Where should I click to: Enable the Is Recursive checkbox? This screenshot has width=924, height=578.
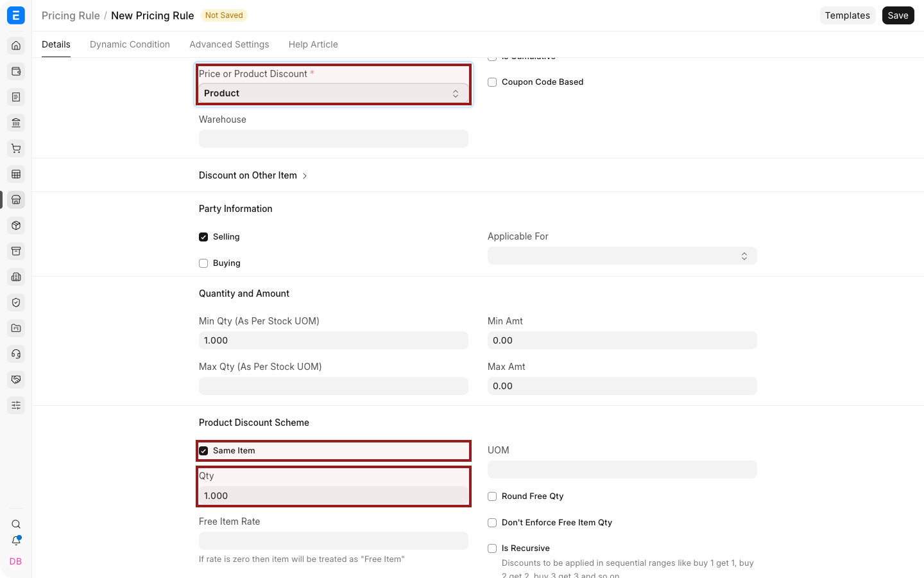(x=492, y=548)
